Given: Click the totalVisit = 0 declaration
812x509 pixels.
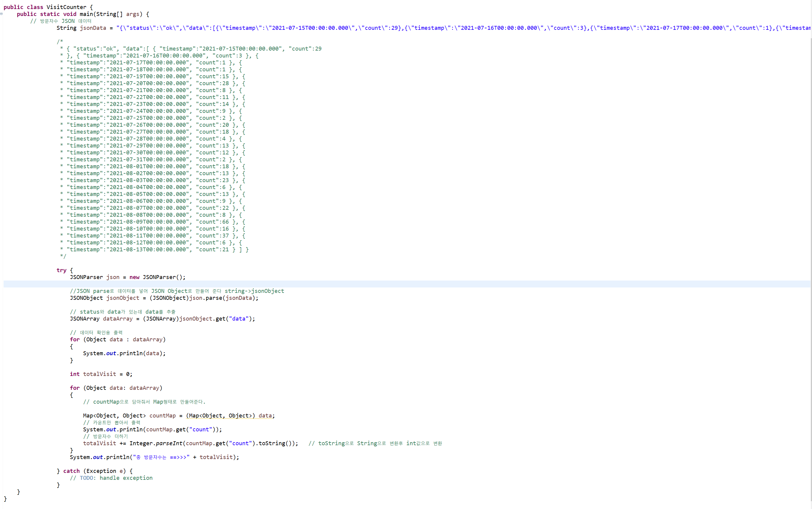Looking at the screenshot, I should pos(101,374).
